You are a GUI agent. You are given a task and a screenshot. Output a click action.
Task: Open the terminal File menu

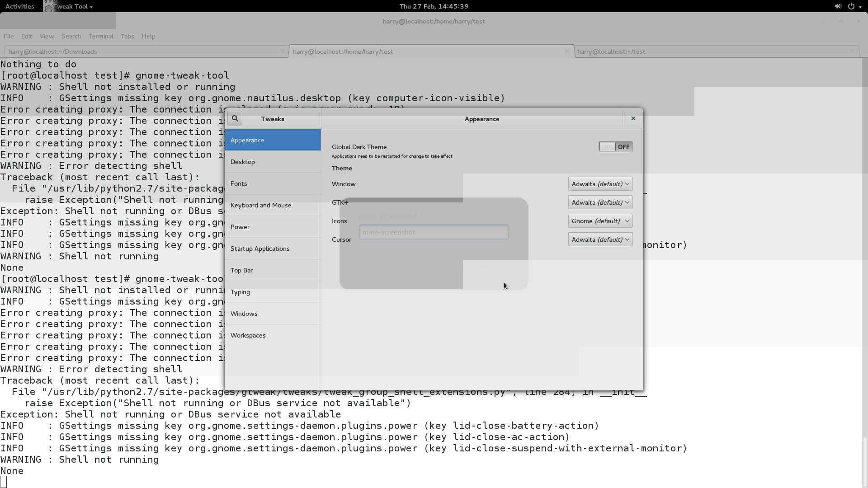click(x=9, y=36)
